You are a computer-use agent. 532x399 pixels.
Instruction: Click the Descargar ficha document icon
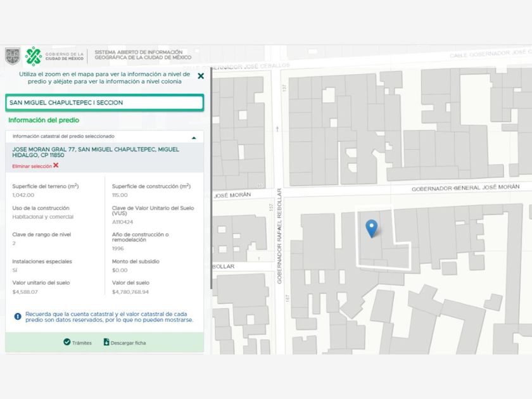coord(106,342)
